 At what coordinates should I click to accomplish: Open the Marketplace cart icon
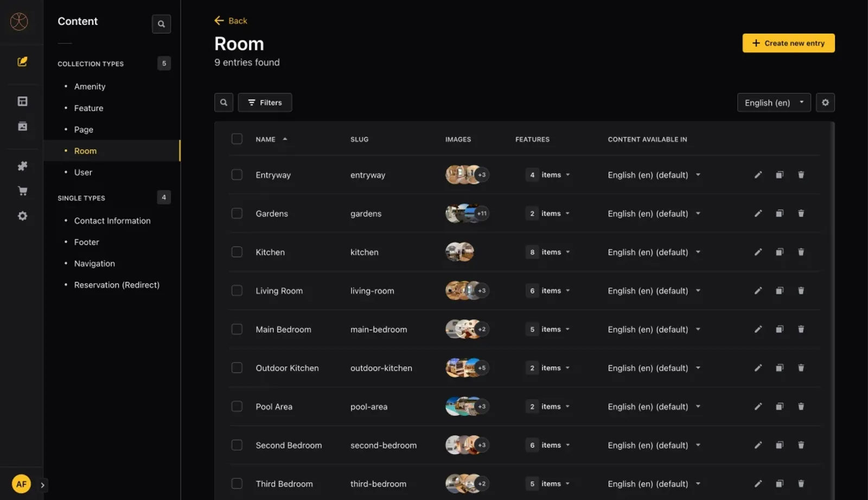click(22, 191)
